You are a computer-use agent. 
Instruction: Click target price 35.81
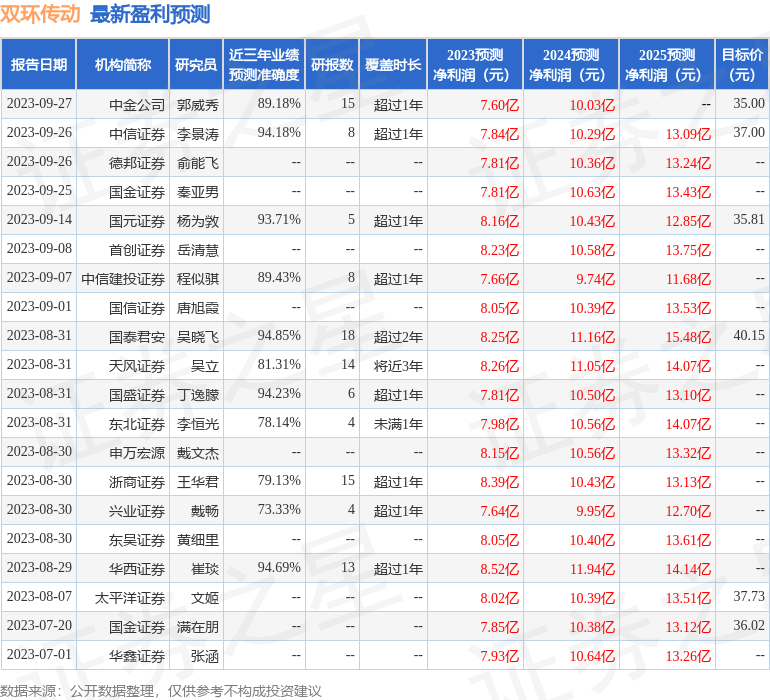(x=749, y=220)
